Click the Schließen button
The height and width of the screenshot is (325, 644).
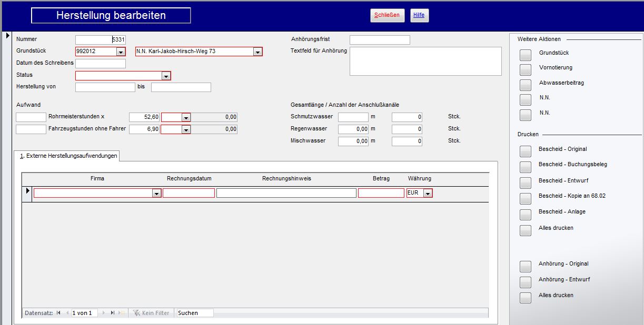[387, 15]
